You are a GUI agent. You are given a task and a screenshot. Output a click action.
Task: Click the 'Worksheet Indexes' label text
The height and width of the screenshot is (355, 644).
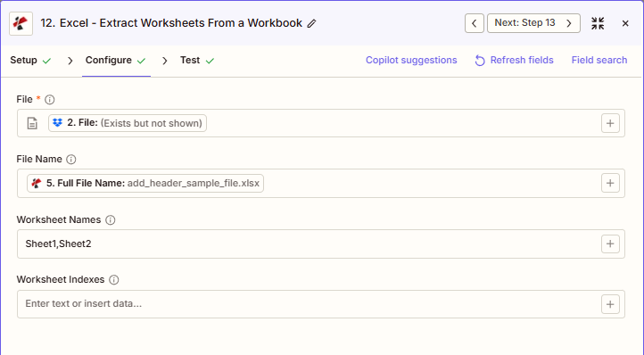(61, 279)
